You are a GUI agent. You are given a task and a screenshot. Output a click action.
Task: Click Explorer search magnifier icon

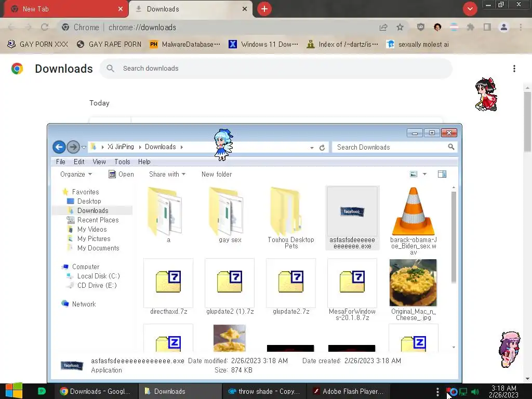click(x=451, y=147)
